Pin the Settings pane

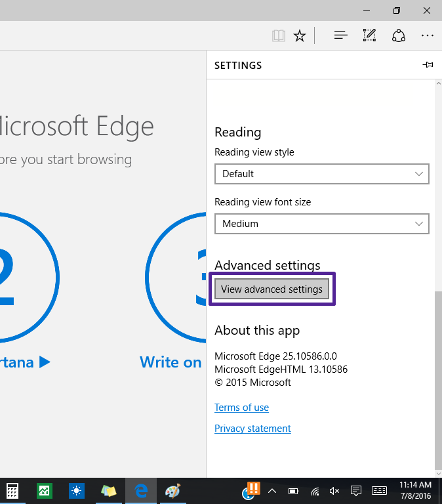click(428, 64)
